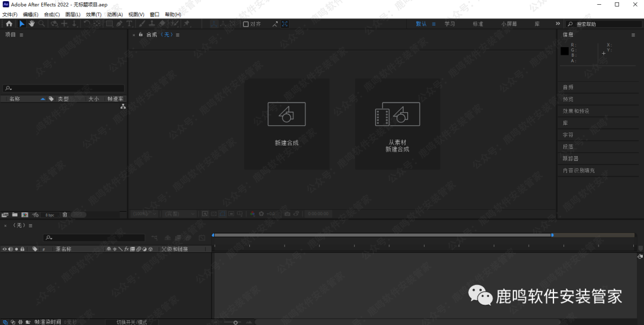Open the 动画(A) menu
Image resolution: width=644 pixels, height=325 pixels.
(x=115, y=14)
